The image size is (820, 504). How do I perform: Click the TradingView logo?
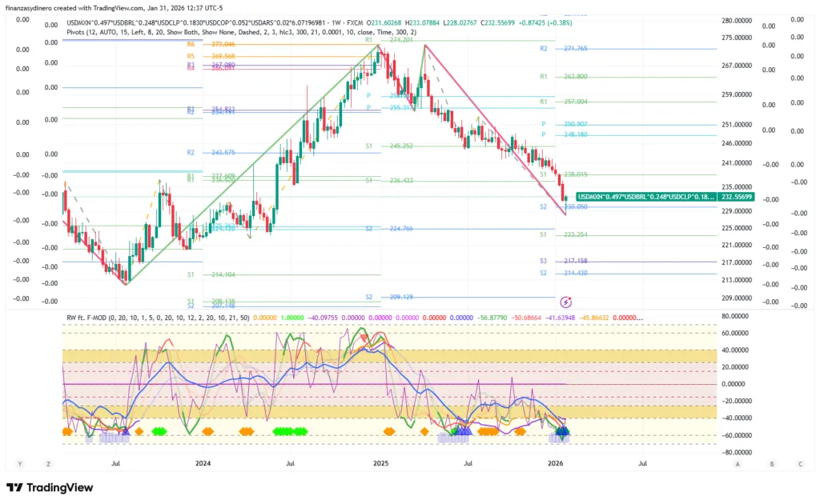tap(50, 488)
